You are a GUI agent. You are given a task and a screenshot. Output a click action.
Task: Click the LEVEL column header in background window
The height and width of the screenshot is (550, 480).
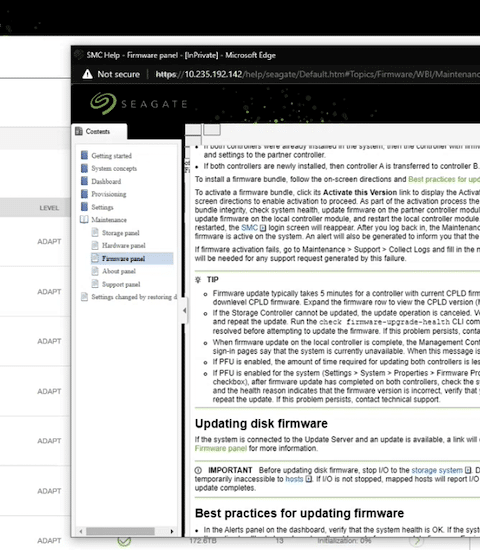click(49, 208)
